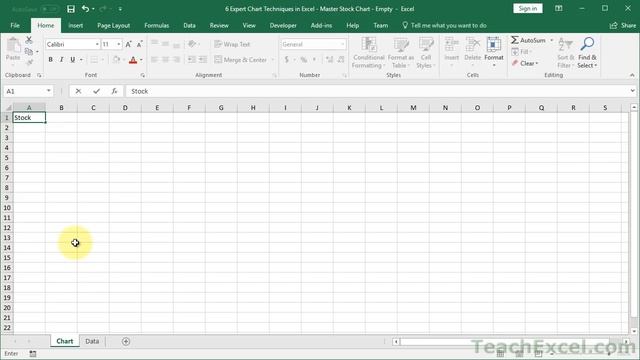The width and height of the screenshot is (640, 360).
Task: Apply Percent Style format
Action: pos(304,60)
